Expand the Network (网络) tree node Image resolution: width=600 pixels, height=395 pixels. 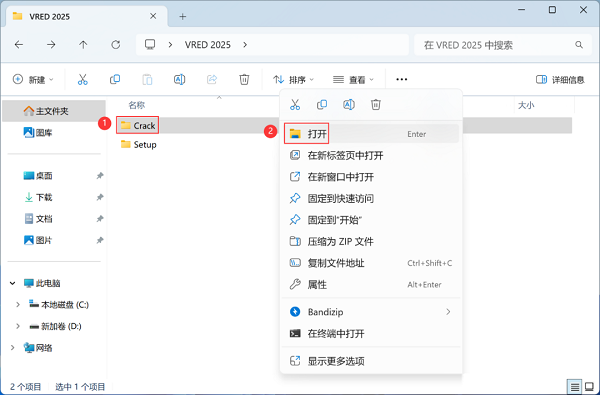[13, 348]
